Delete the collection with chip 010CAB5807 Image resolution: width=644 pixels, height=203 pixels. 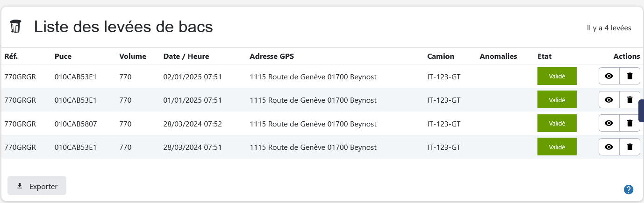pyautogui.click(x=630, y=123)
